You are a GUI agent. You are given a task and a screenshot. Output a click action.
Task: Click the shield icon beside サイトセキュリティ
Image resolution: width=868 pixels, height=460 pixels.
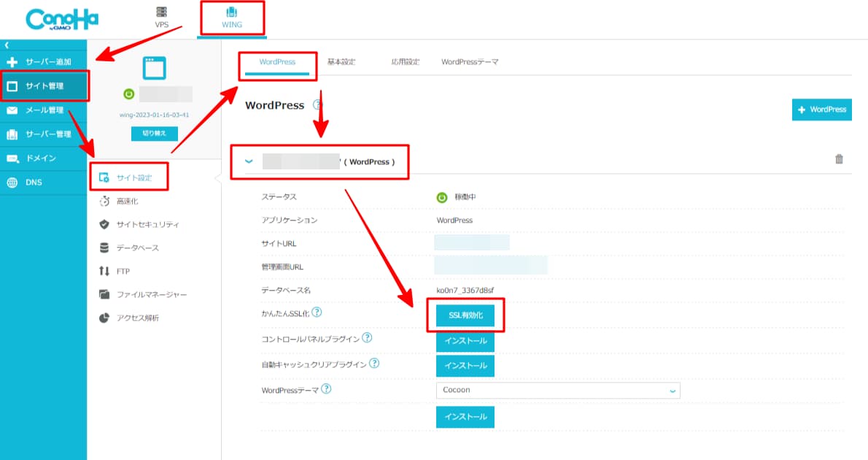pos(104,224)
